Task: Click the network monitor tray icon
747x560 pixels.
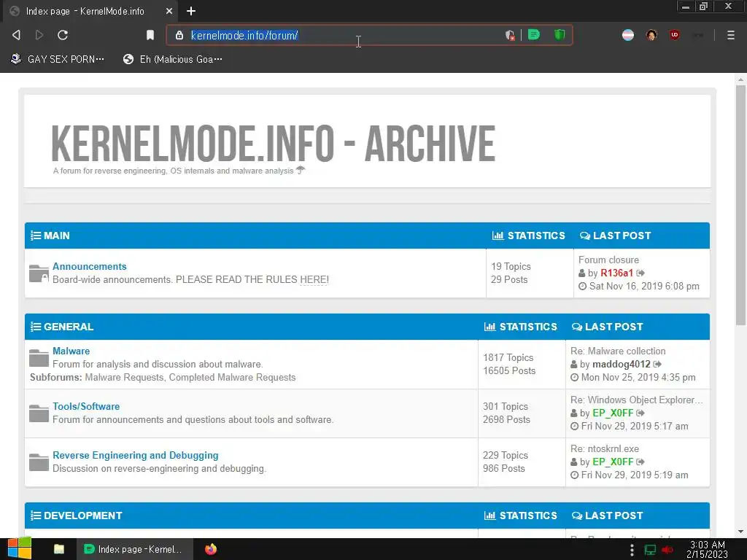Action: (650, 550)
